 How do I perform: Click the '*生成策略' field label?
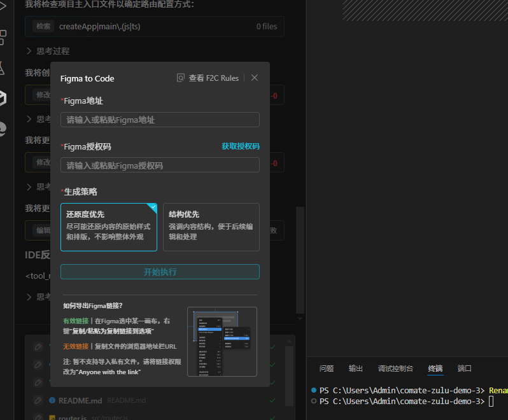click(79, 192)
